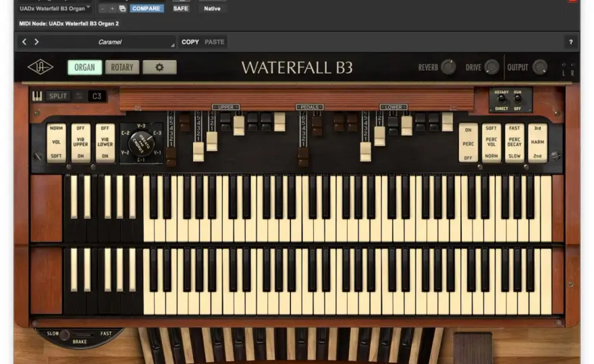
Task: Toggle the HARM 3rd/2nd tablet
Action: click(537, 143)
